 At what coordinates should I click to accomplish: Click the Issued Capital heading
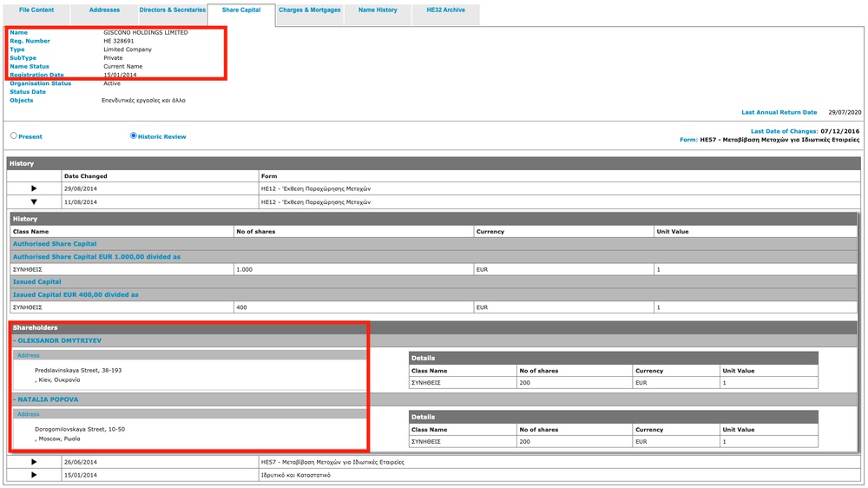(x=36, y=281)
